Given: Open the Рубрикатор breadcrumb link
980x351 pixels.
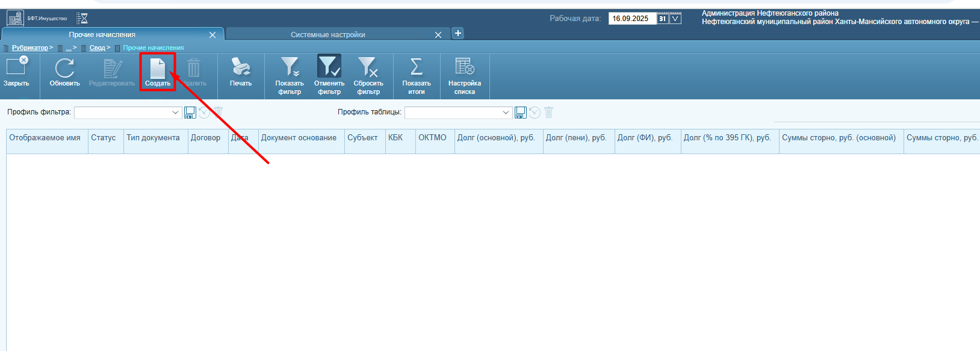Looking at the screenshot, I should (x=30, y=48).
